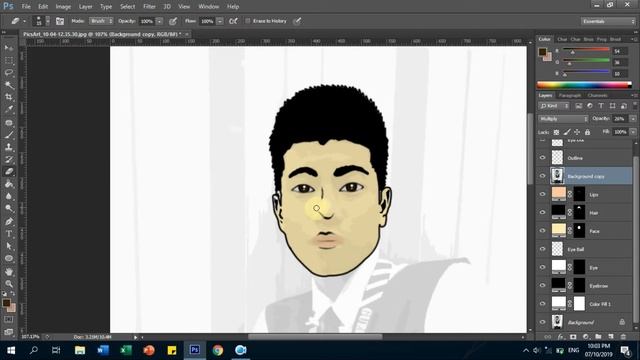Open layer style fx menu

pos(561,337)
